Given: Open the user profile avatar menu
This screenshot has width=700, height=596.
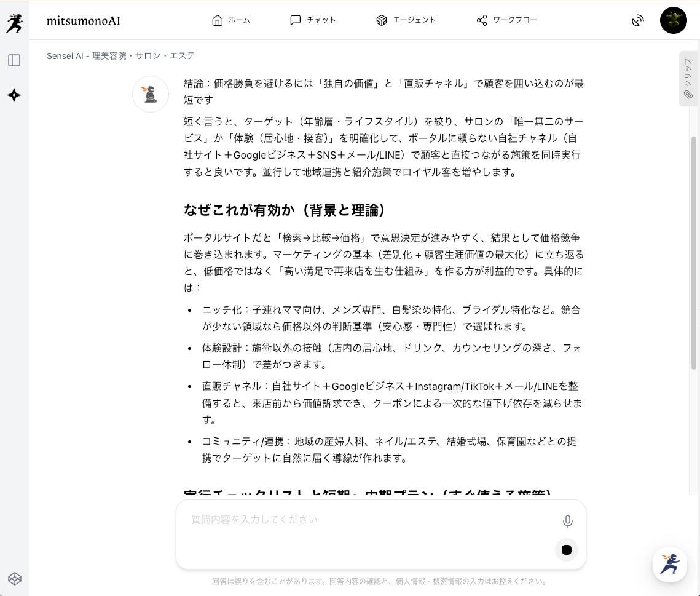Looking at the screenshot, I should pos(673,20).
